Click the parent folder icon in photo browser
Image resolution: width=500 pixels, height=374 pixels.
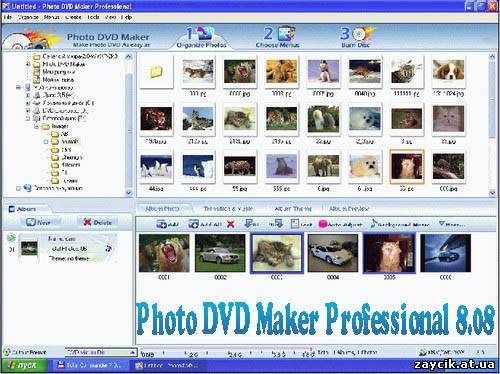click(156, 71)
